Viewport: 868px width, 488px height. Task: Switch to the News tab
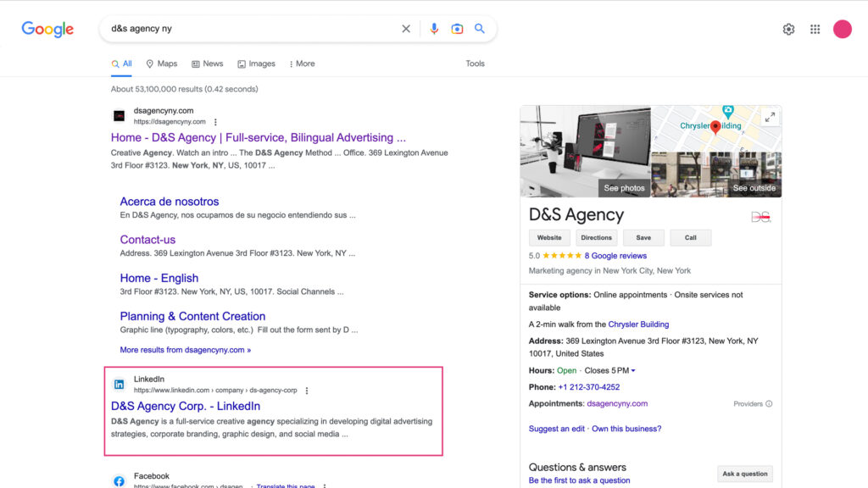pyautogui.click(x=208, y=64)
